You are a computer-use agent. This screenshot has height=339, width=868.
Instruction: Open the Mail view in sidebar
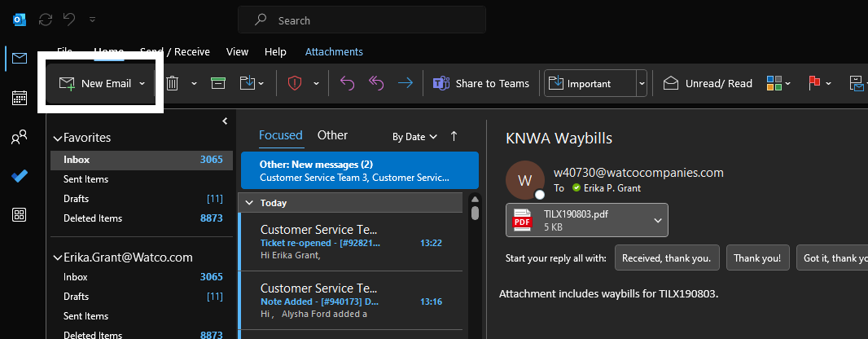coord(20,58)
